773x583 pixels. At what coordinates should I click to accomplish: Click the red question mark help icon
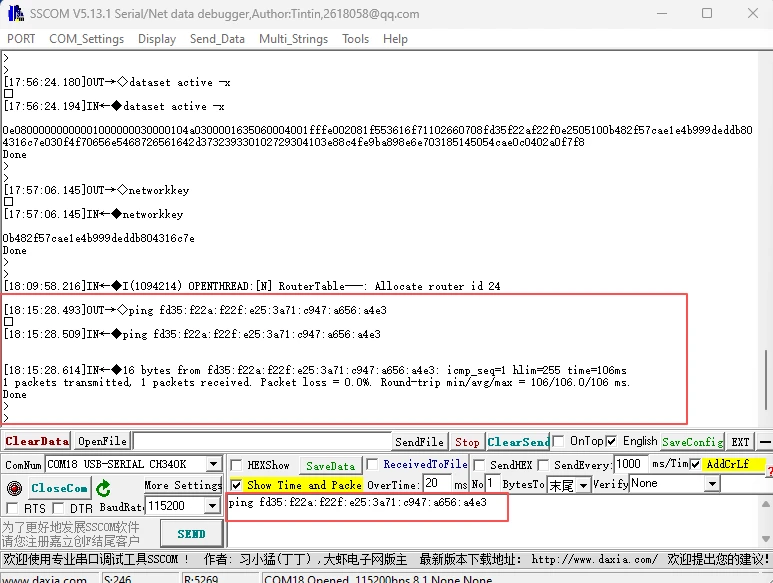point(768,472)
